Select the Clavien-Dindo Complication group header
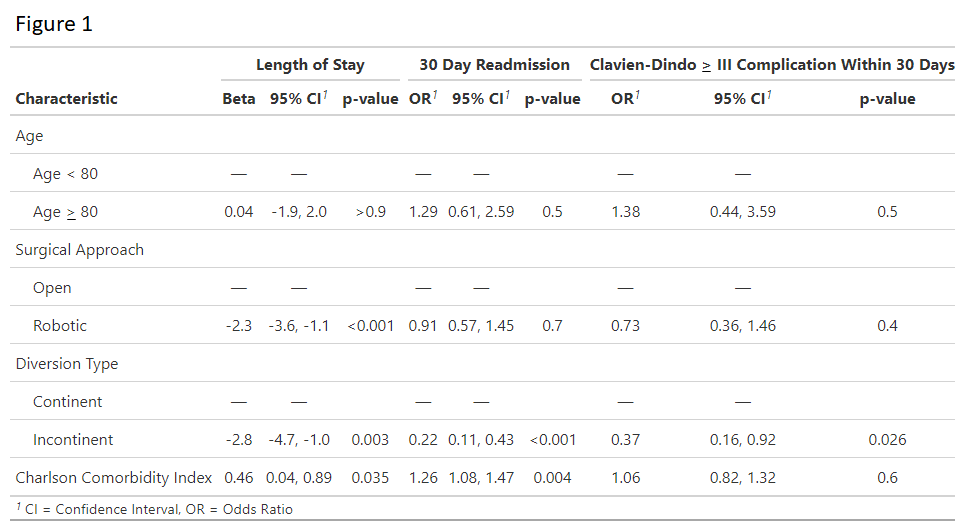 [x=772, y=65]
